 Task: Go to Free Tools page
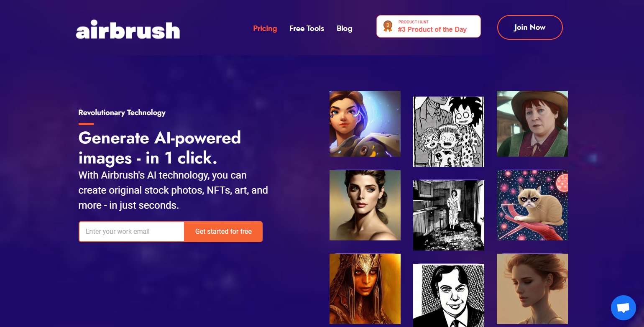click(x=307, y=28)
